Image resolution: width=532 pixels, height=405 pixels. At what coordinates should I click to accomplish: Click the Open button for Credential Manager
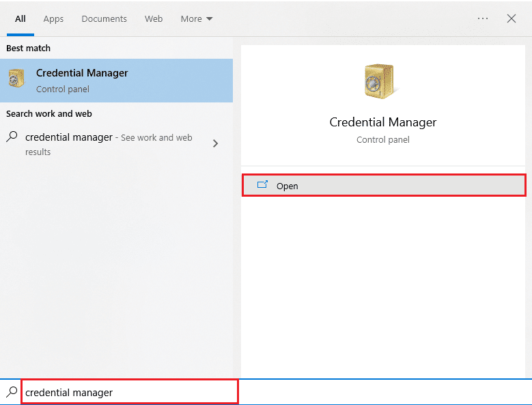384,185
